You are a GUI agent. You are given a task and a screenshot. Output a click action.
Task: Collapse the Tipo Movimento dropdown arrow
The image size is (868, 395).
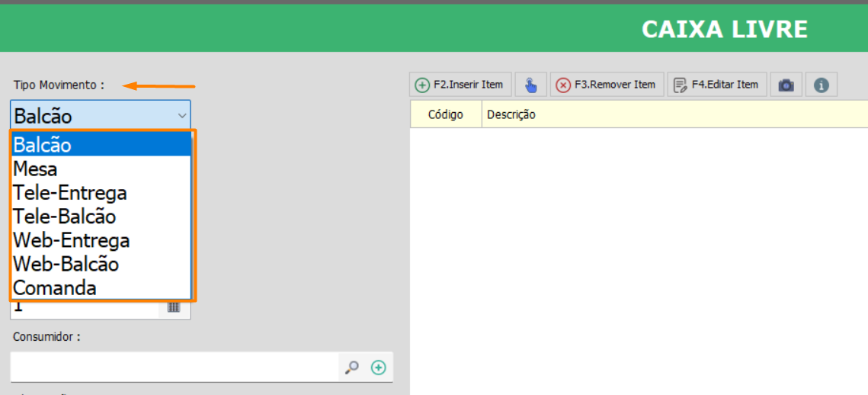click(x=181, y=116)
